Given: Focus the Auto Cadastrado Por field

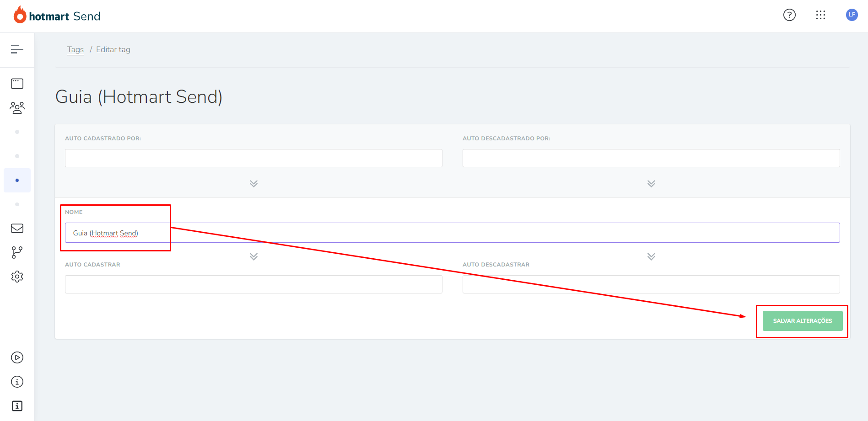Looking at the screenshot, I should pos(253,158).
